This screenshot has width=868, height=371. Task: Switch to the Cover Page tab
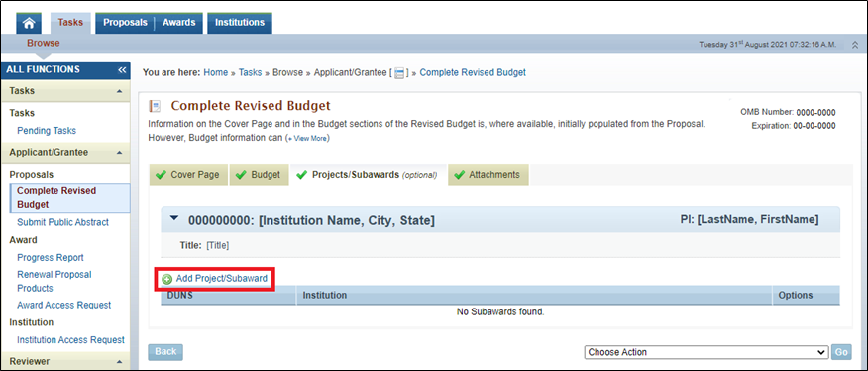coord(188,175)
